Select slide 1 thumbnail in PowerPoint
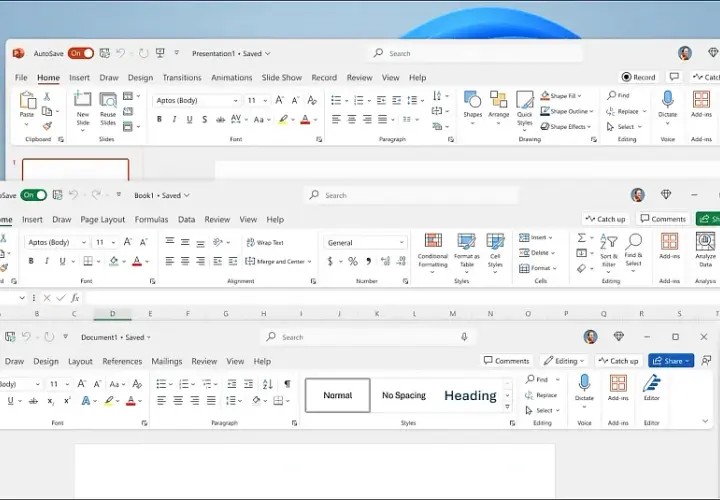 point(75,169)
